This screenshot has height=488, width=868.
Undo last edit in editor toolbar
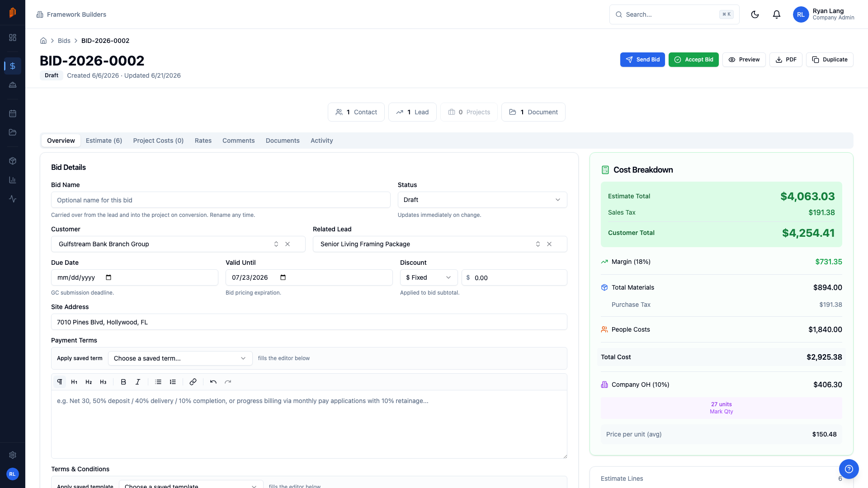(213, 382)
